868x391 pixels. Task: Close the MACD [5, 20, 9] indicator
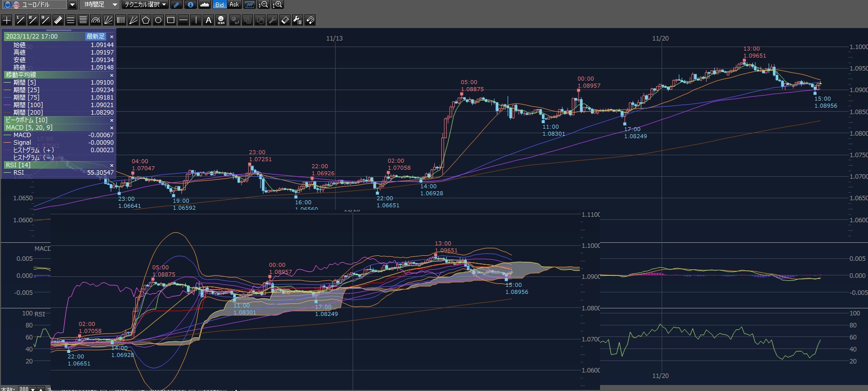112,128
